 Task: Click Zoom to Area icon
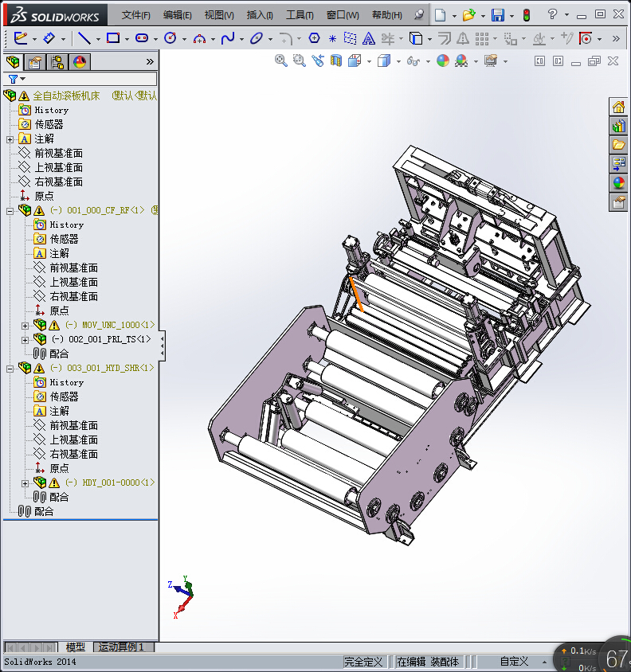point(300,61)
